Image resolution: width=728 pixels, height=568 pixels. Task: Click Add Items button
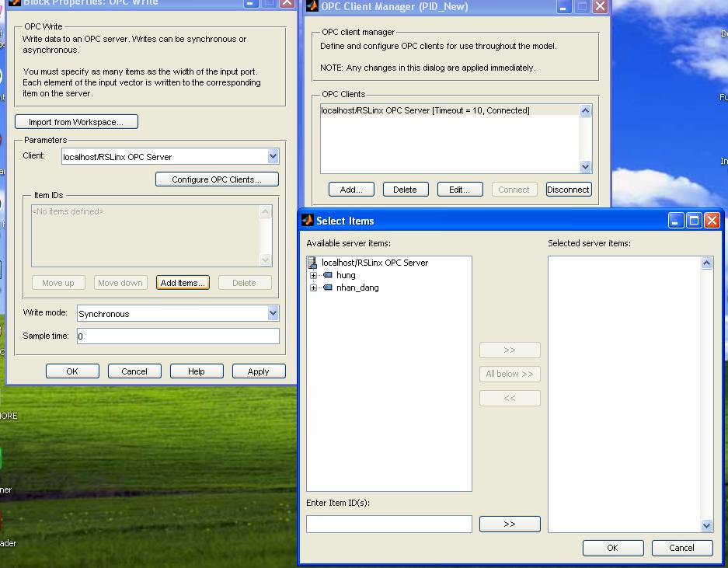[x=183, y=282]
